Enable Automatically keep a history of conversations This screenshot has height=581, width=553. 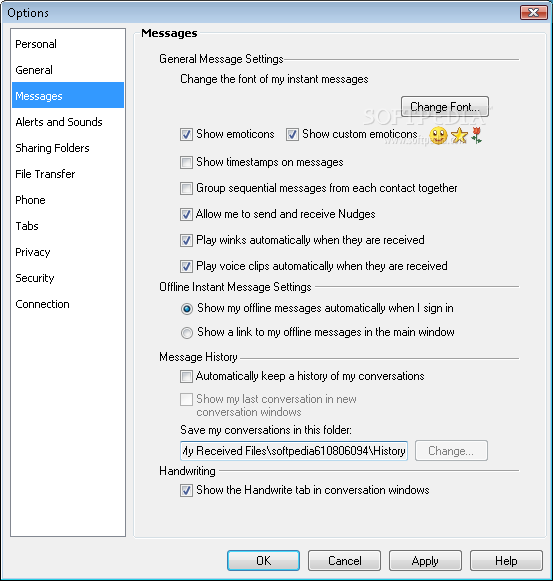click(186, 376)
